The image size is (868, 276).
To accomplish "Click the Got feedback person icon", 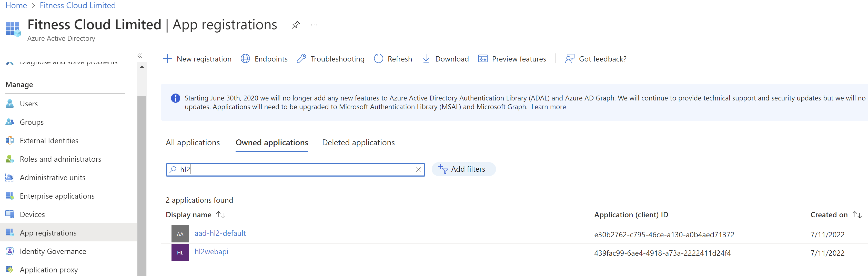I will (570, 59).
